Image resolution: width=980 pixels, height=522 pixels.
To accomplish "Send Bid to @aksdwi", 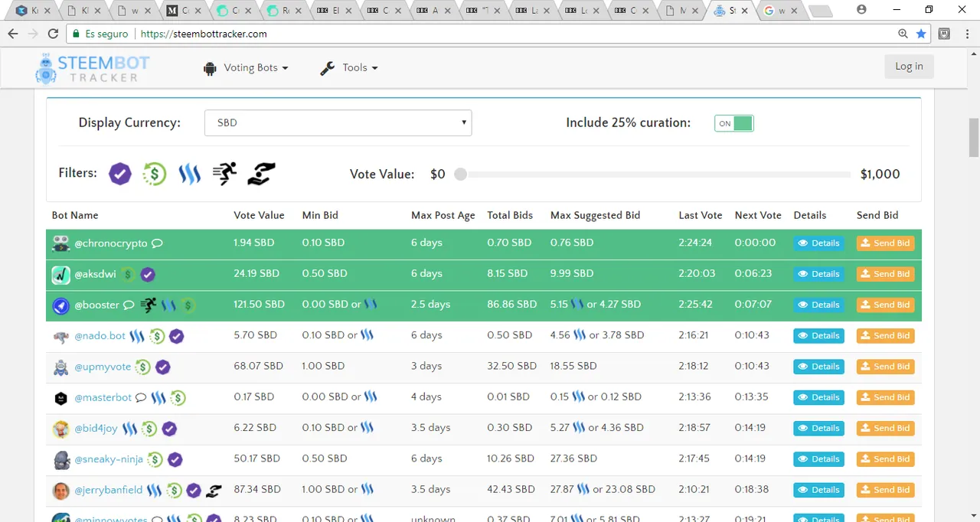I will click(885, 274).
